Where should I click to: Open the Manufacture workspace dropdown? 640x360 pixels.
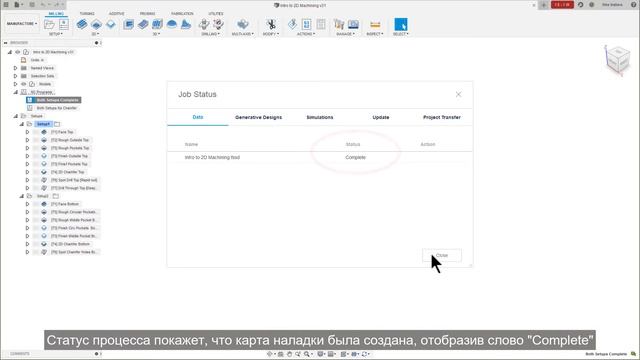(x=22, y=24)
